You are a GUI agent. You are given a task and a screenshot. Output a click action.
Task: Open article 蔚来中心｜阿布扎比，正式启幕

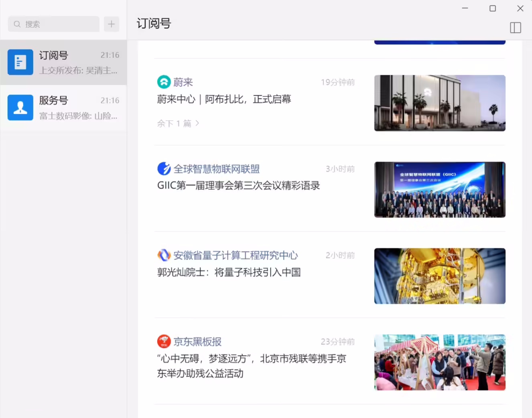[224, 99]
